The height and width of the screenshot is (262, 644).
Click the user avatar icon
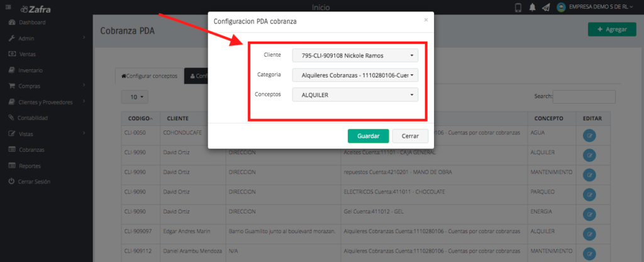(561, 8)
